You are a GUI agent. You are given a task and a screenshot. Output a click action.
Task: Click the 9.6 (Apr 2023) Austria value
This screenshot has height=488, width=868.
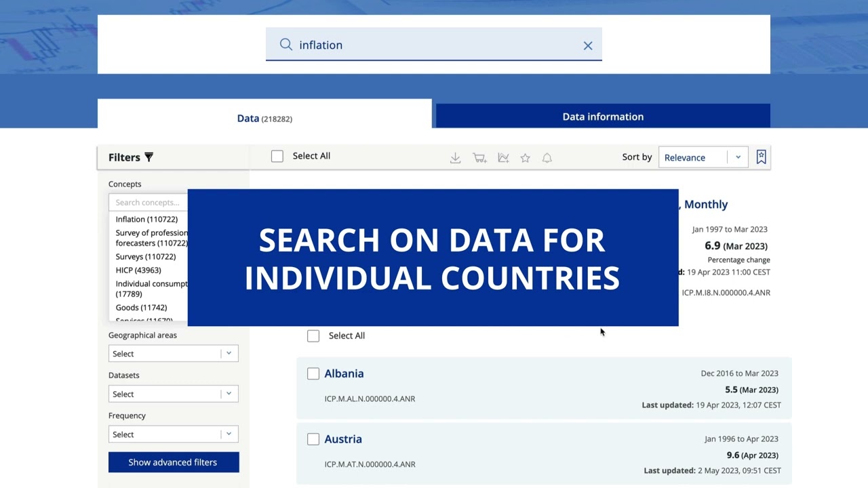[752, 455]
